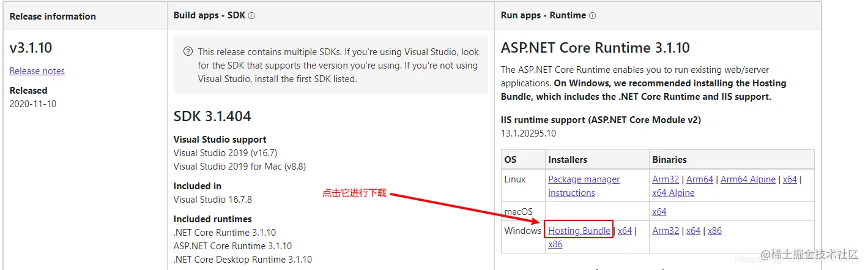Download the Windows Hosting Bundle installer
The width and height of the screenshot is (868, 270).
coord(579,231)
